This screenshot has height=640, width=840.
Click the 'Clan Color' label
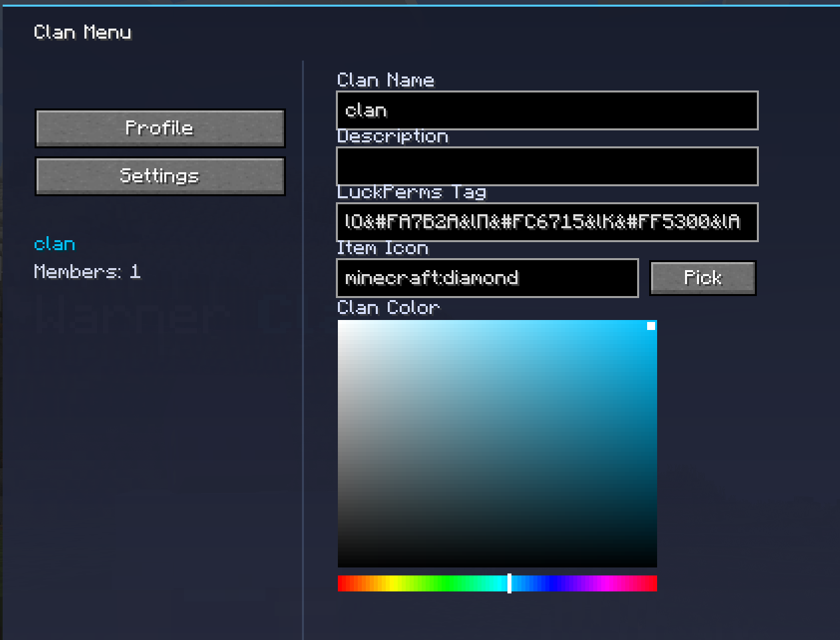pos(388,307)
